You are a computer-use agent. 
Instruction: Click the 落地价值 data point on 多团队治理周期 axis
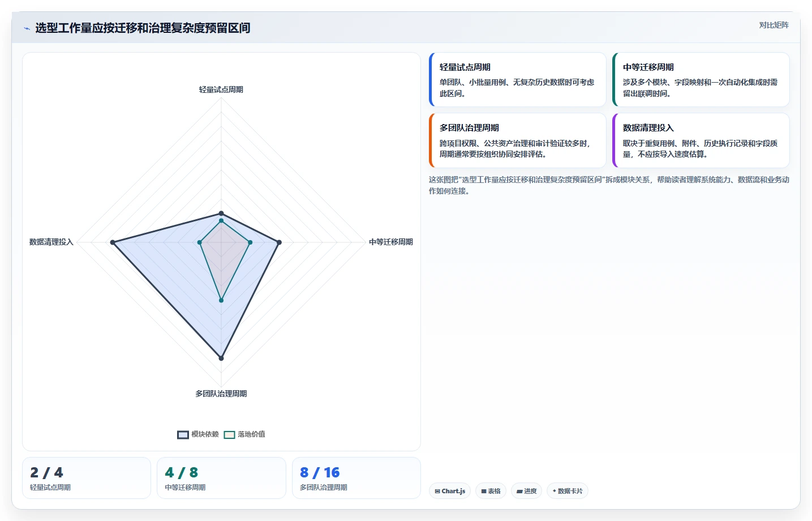click(221, 300)
